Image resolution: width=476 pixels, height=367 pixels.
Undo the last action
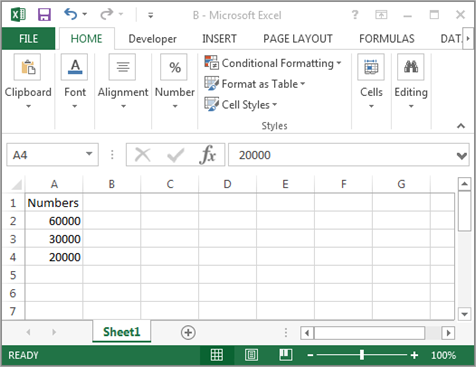click(x=71, y=14)
